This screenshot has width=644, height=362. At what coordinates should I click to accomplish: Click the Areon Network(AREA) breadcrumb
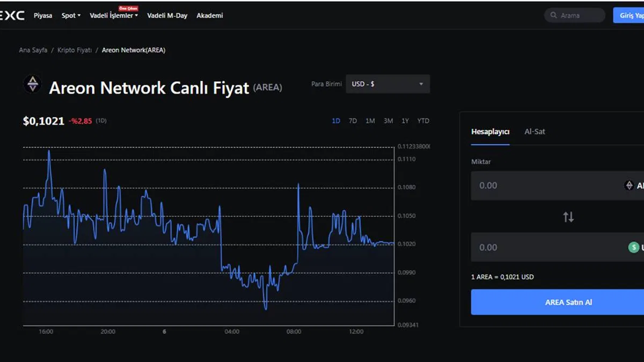(x=134, y=50)
